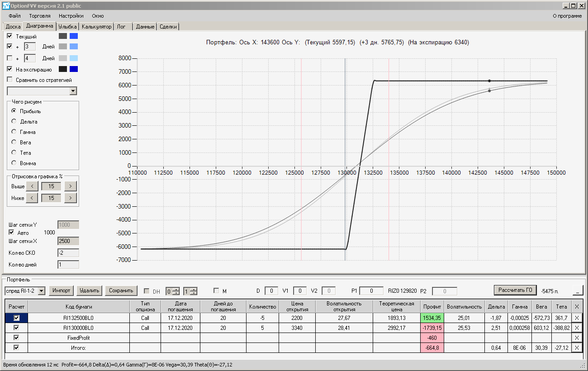Screen dimensions: 588x371
Task: Increase the Выше chart range with right arrow
Action: 71,186
